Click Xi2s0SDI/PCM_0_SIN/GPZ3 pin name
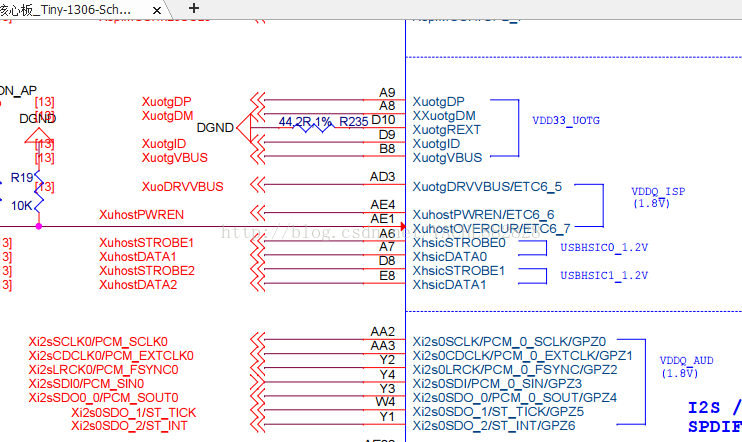Viewport: 742px width, 442px height. 497,384
